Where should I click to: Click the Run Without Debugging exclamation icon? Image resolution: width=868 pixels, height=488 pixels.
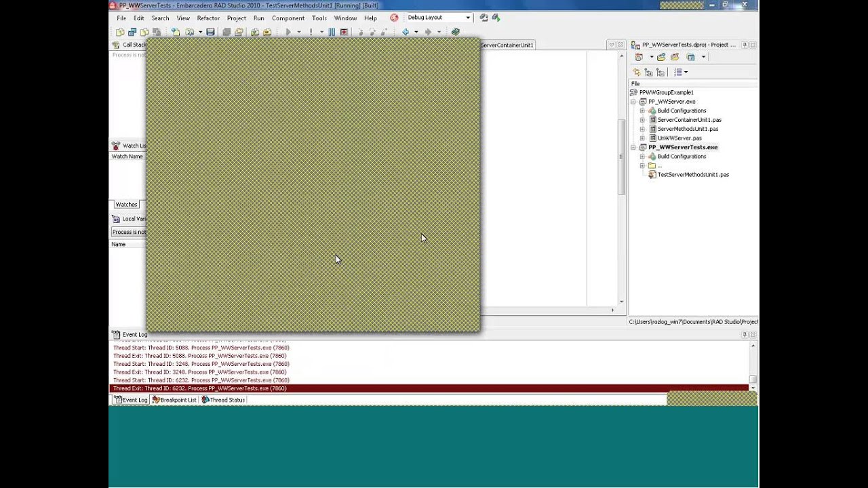(311, 32)
